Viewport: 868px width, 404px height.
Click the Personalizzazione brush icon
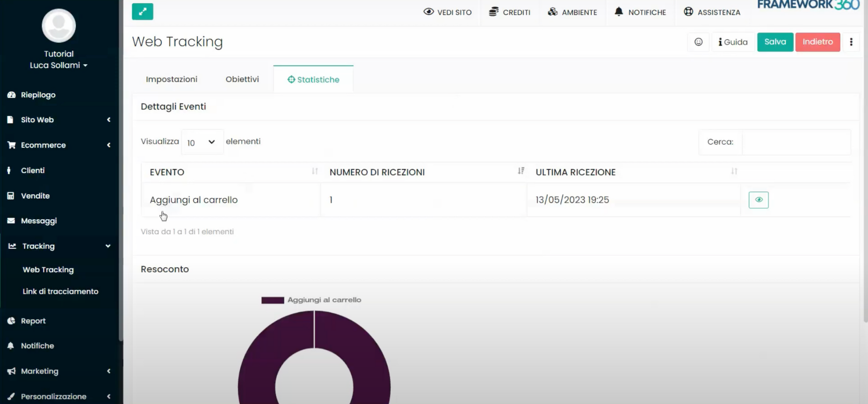[x=11, y=396]
